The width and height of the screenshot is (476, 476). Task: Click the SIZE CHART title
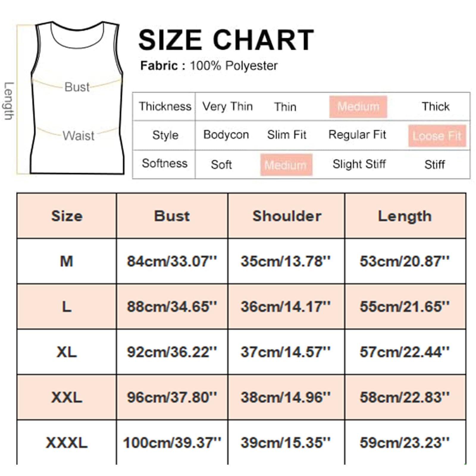pos(226,40)
